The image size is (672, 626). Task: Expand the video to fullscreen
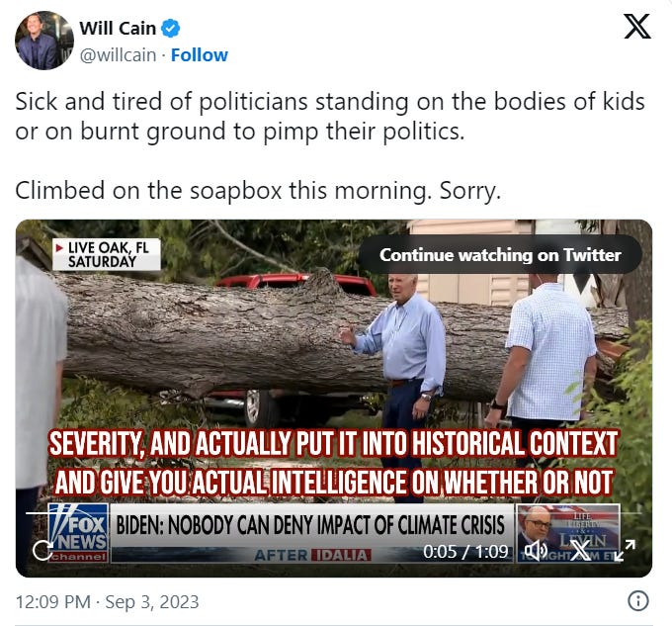pyautogui.click(x=625, y=550)
